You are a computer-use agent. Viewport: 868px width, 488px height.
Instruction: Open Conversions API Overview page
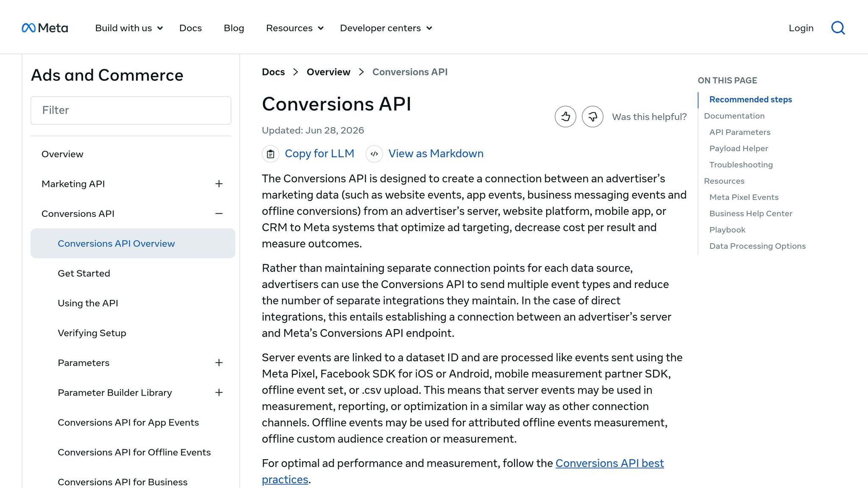coord(133,244)
